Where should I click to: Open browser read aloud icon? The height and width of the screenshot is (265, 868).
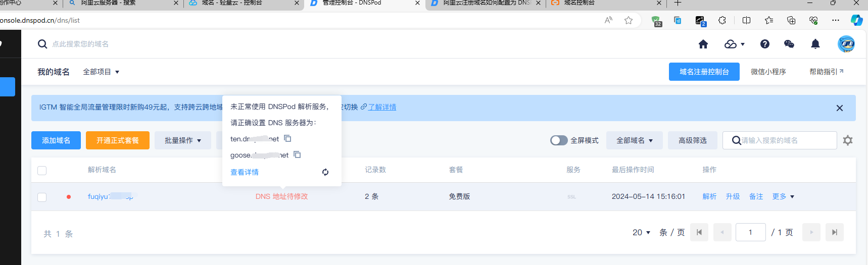[608, 20]
